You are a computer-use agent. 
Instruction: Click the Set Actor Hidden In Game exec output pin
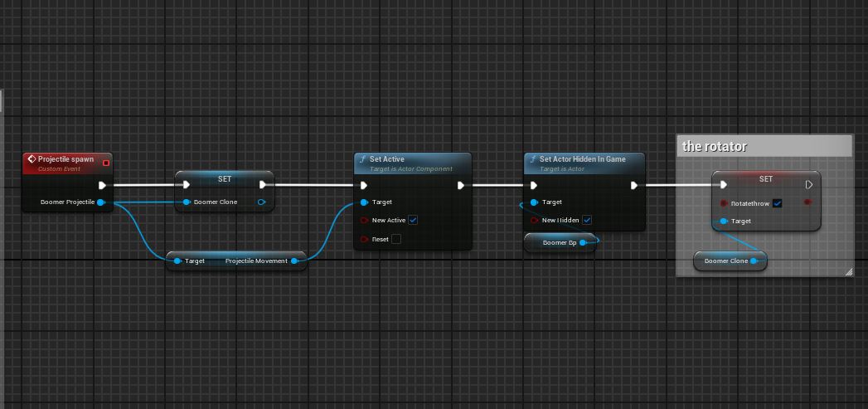click(x=633, y=186)
